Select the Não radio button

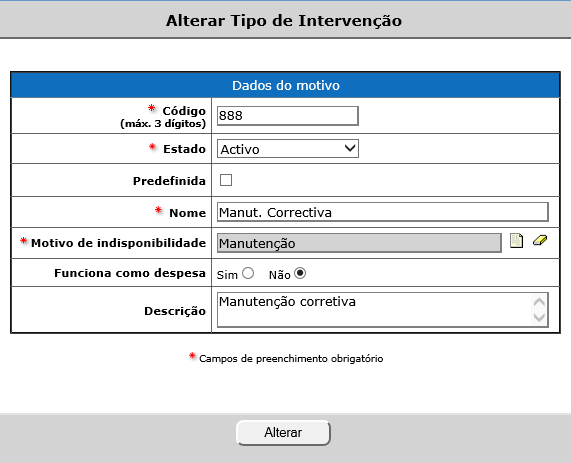(x=300, y=273)
